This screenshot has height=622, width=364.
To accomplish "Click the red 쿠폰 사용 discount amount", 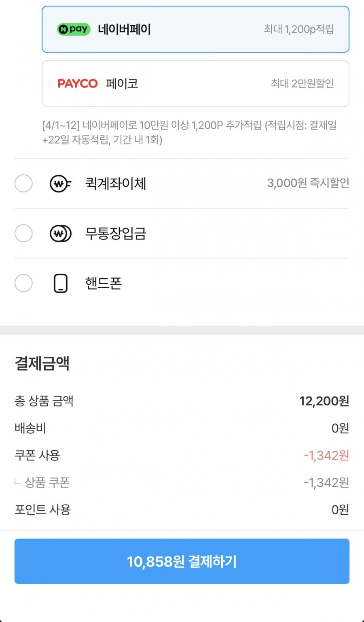I will click(x=326, y=456).
